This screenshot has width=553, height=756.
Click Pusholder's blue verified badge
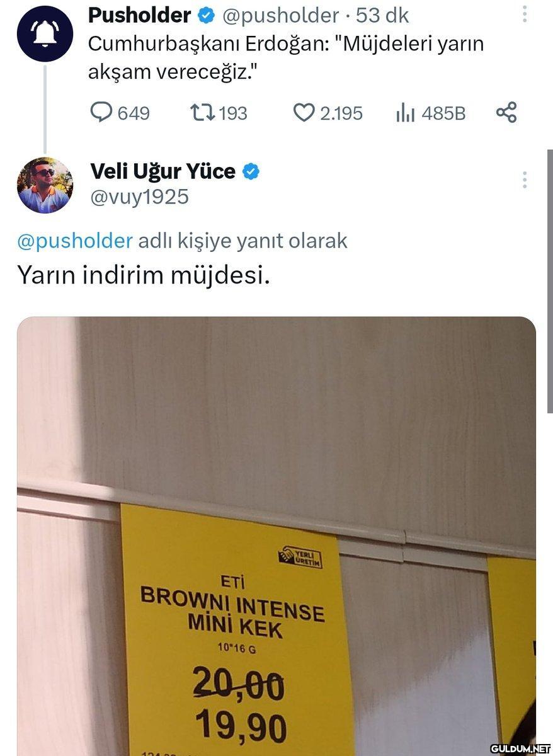pyautogui.click(x=207, y=15)
